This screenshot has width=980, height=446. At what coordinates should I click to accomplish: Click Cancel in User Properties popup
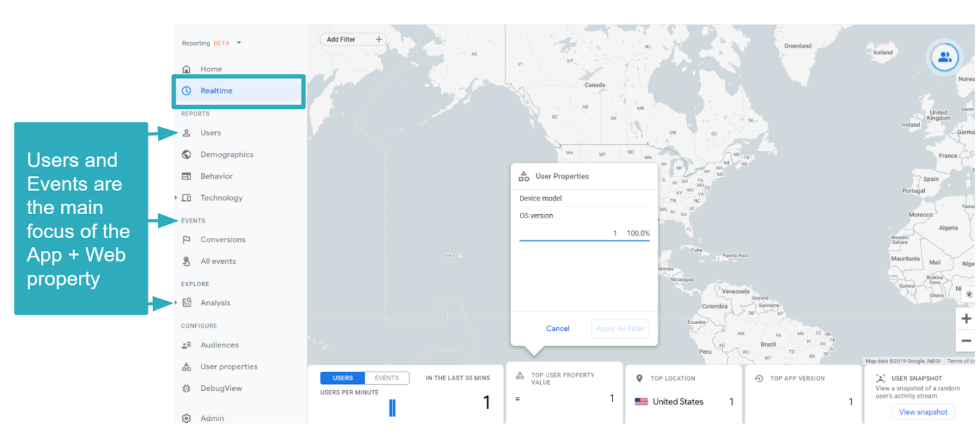pos(557,328)
